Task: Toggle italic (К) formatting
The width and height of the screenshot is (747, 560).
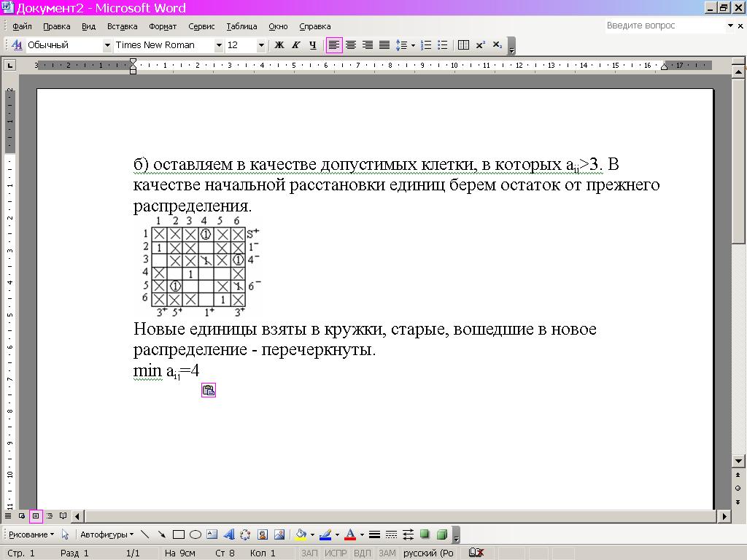Action: [x=295, y=45]
